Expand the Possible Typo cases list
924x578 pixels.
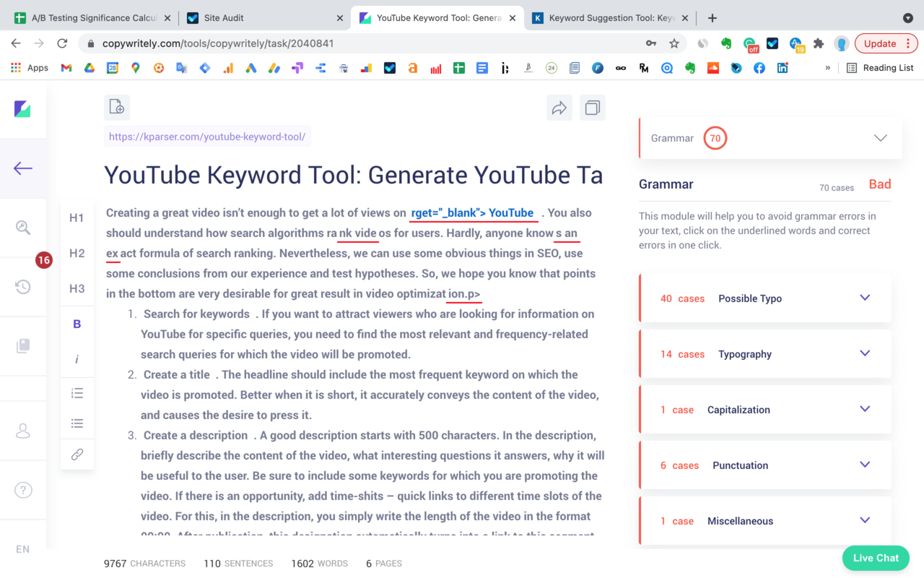click(x=864, y=297)
